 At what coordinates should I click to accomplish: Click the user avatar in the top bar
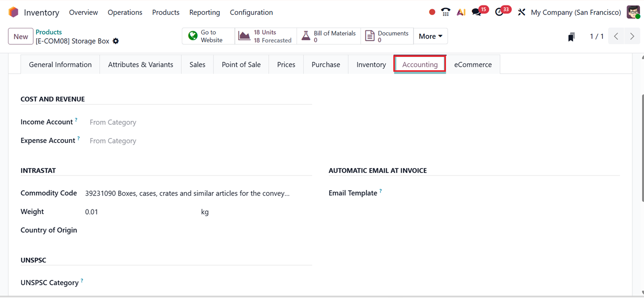[633, 12]
